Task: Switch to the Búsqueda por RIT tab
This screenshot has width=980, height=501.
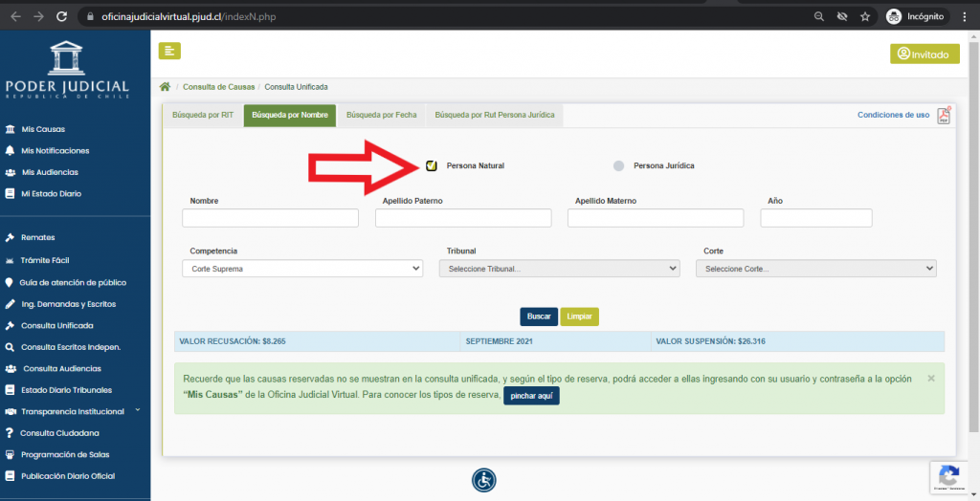Action: coord(203,115)
